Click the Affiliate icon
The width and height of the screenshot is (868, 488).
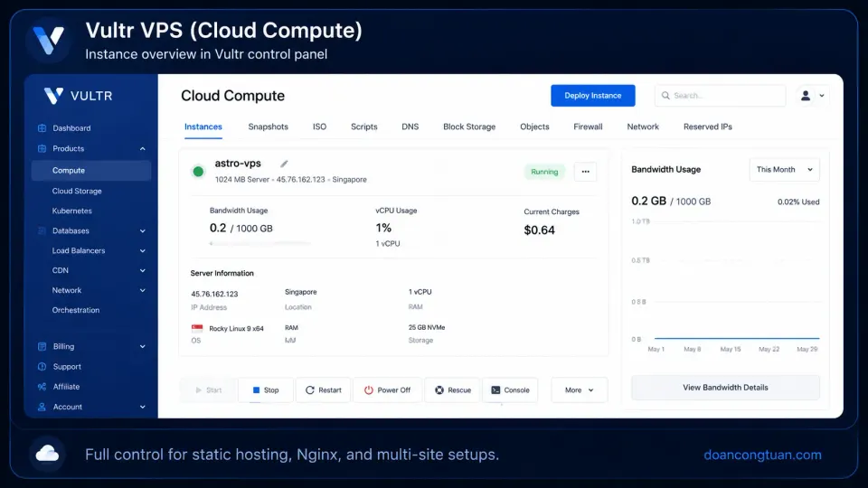pyautogui.click(x=42, y=387)
